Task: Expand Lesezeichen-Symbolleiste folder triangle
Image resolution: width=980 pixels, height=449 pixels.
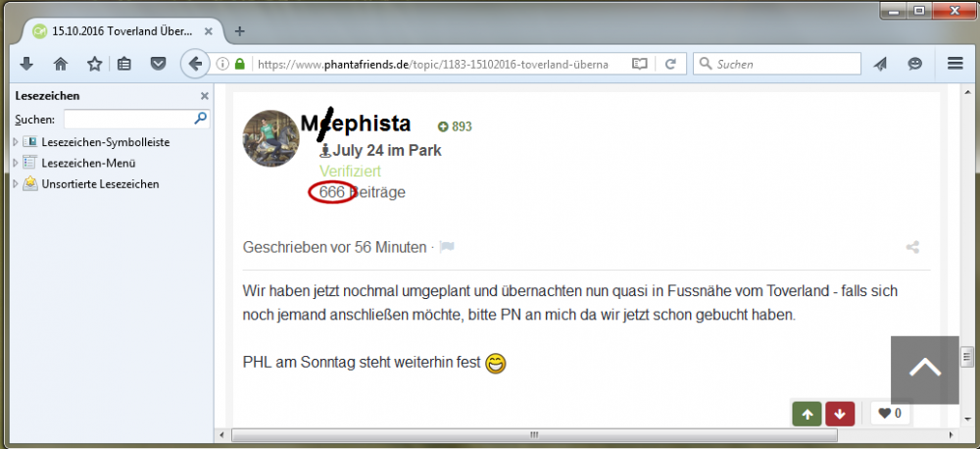Action: (16, 142)
